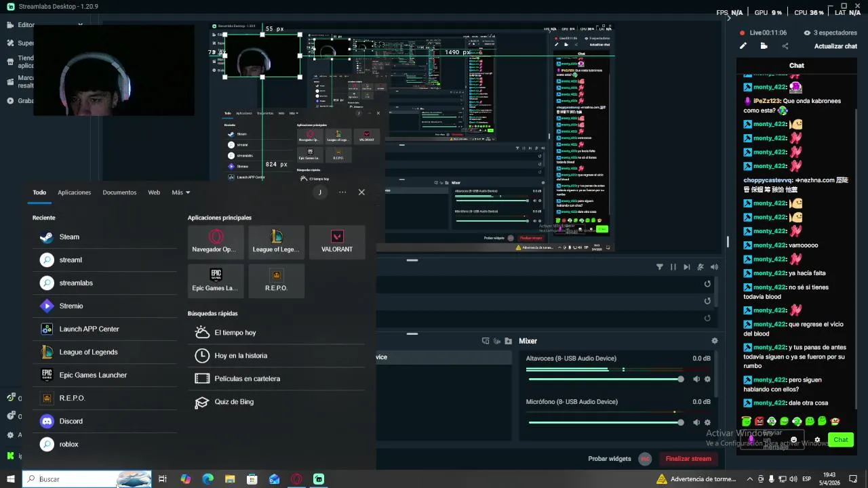Screen dimensions: 868x488
Task: Open El tiempo hoy quick search
Action: [x=276, y=333]
